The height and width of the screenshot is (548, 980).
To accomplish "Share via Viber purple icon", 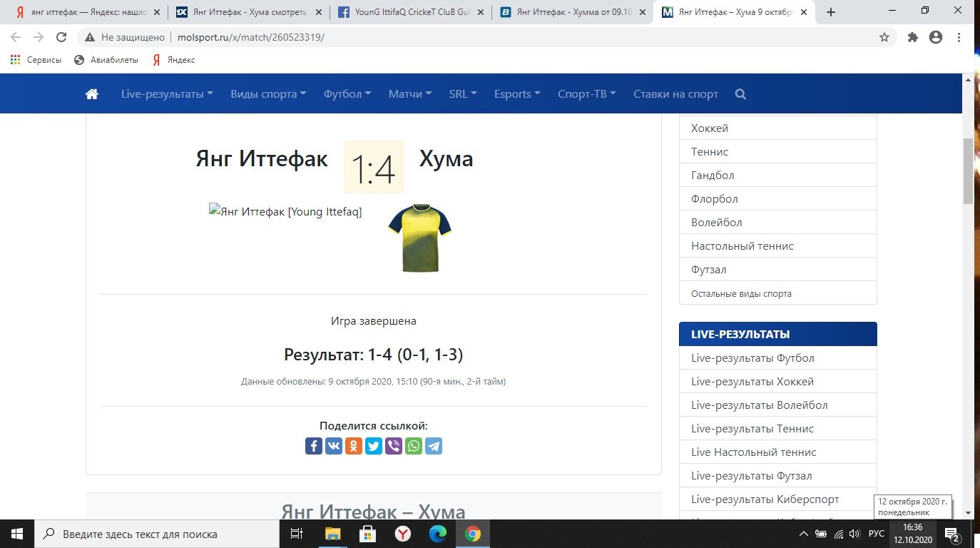I will [x=394, y=446].
